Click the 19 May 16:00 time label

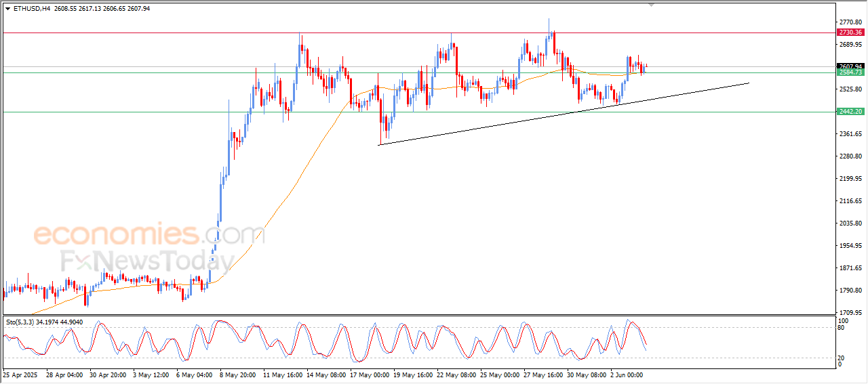click(x=412, y=375)
